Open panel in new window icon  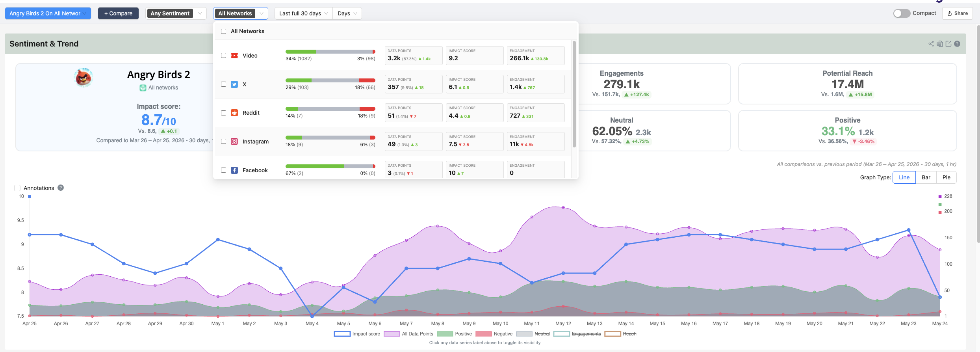click(x=948, y=44)
